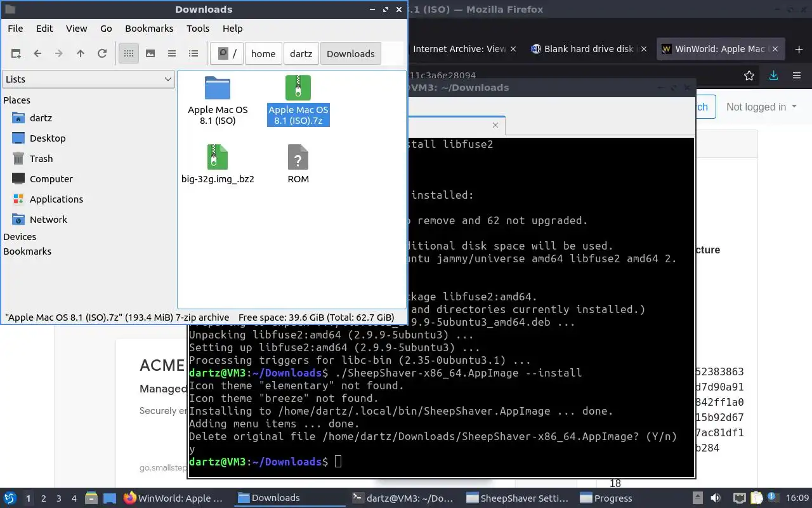This screenshot has width=812, height=508.
Task: Switch to virtual desktop 2
Action: point(44,498)
